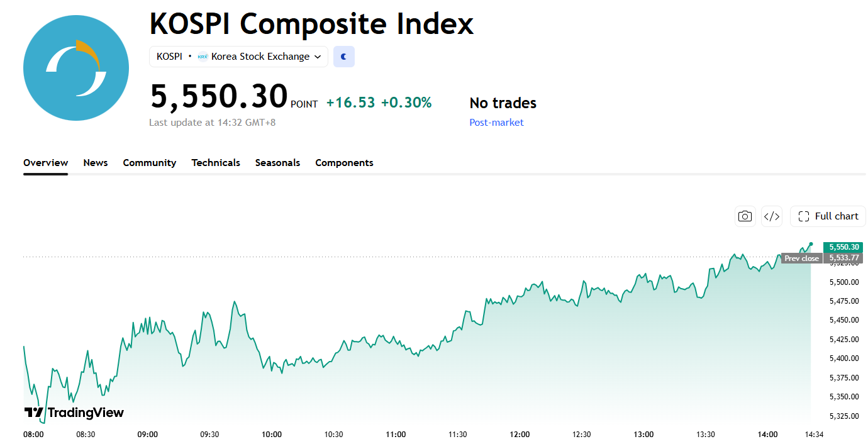Open the Community tab
This screenshot has height=444, width=868.
150,163
